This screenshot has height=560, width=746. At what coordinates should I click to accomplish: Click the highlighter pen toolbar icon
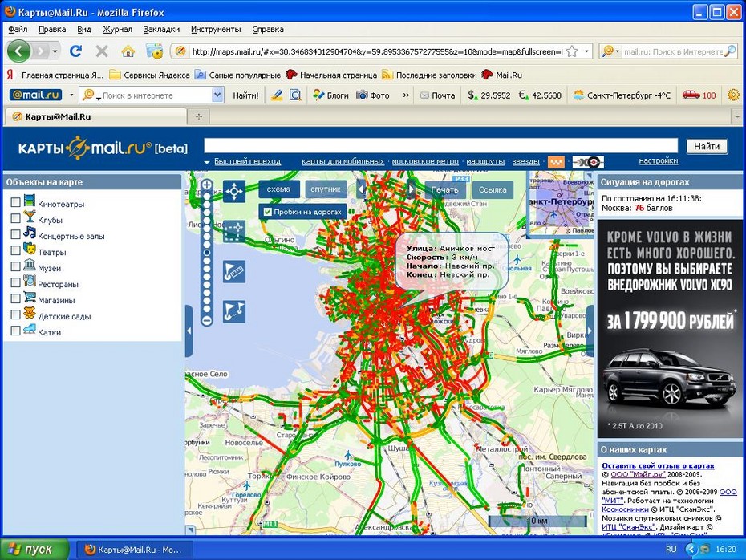point(277,95)
